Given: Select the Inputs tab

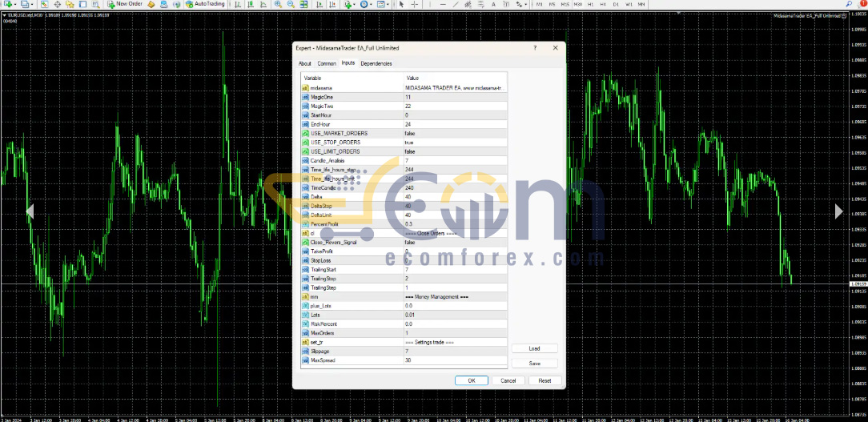Looking at the screenshot, I should (348, 63).
